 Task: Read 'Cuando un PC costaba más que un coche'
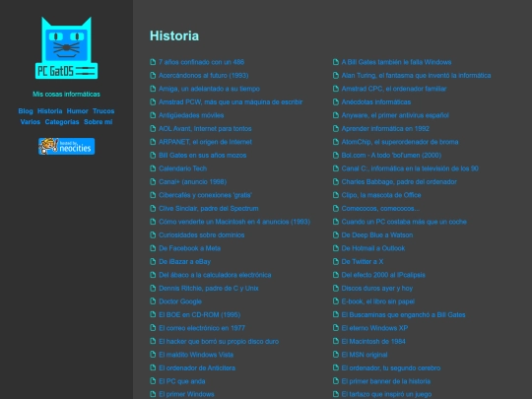coord(404,222)
